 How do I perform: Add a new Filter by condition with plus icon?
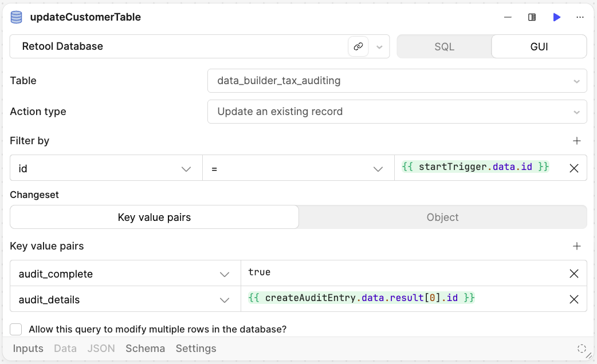click(577, 141)
